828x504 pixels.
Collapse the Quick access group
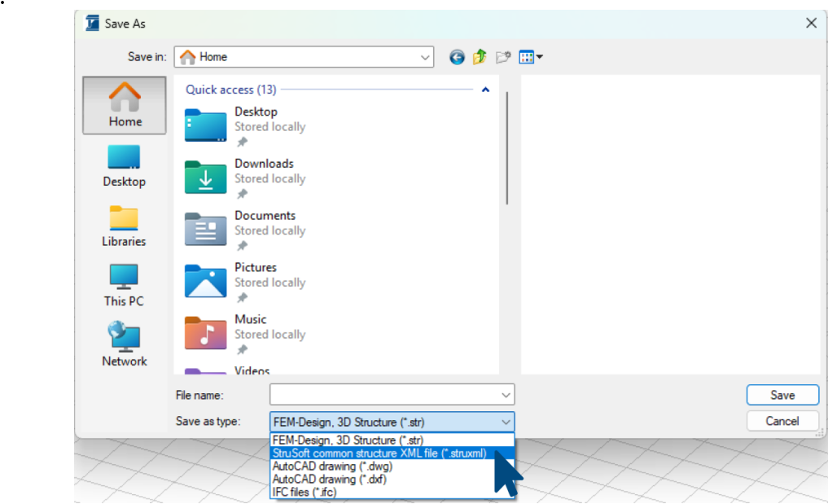pos(485,90)
